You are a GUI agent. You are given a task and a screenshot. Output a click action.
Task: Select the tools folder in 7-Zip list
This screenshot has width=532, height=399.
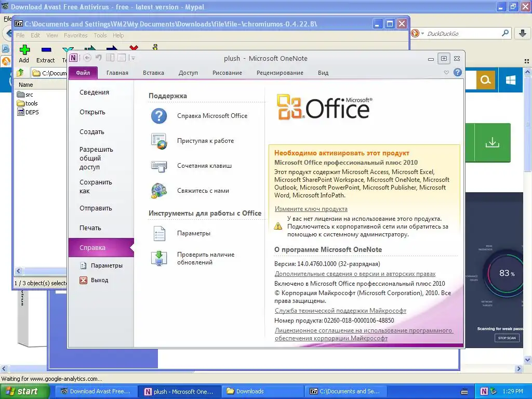(28, 103)
